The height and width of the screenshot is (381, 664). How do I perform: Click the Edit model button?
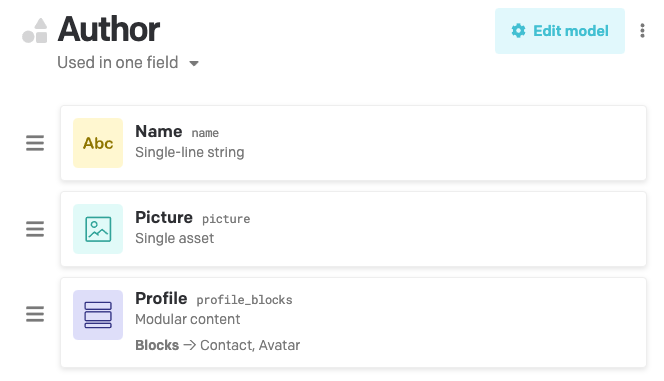point(559,31)
